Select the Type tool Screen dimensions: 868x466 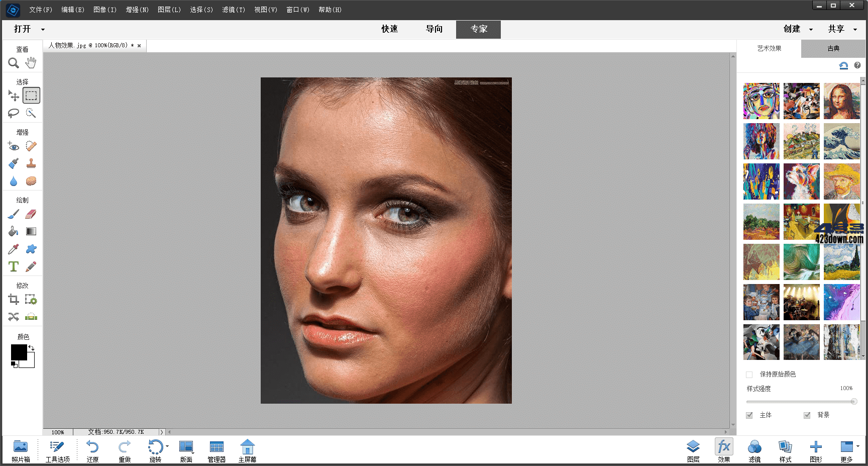tap(13, 266)
